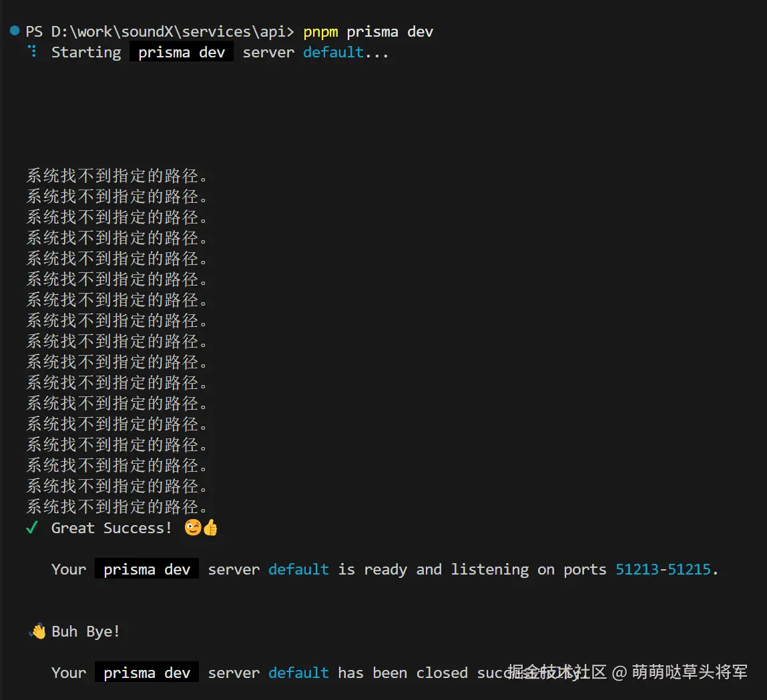The width and height of the screenshot is (767, 700).
Task: Click the green checkmark before Great Success
Action: 32,527
